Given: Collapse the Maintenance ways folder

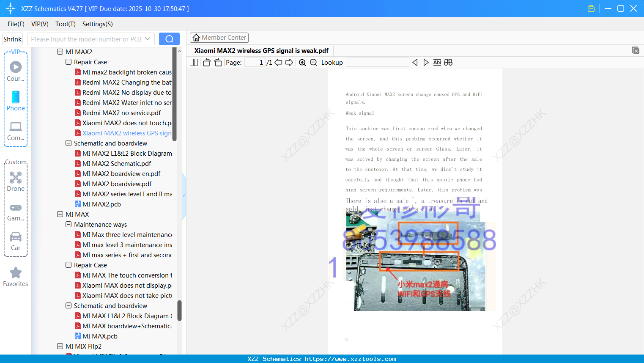Looking at the screenshot, I should [x=69, y=225].
